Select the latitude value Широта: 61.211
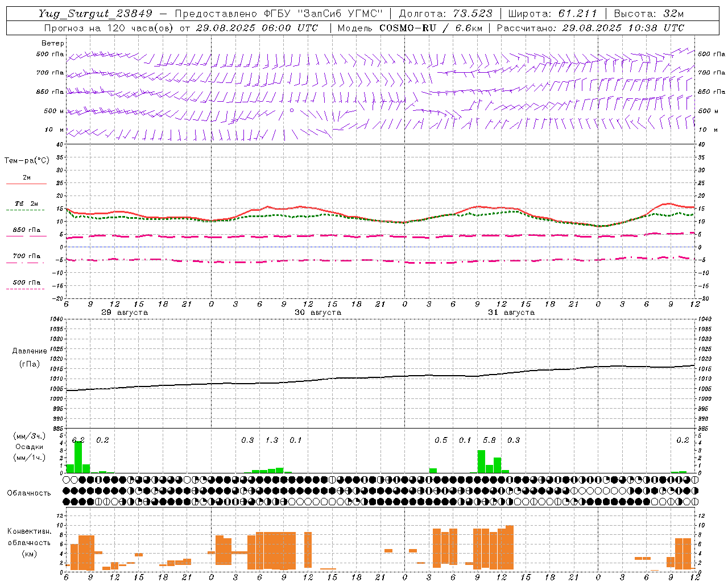Screen dimensions: 728x582 coord(552,14)
